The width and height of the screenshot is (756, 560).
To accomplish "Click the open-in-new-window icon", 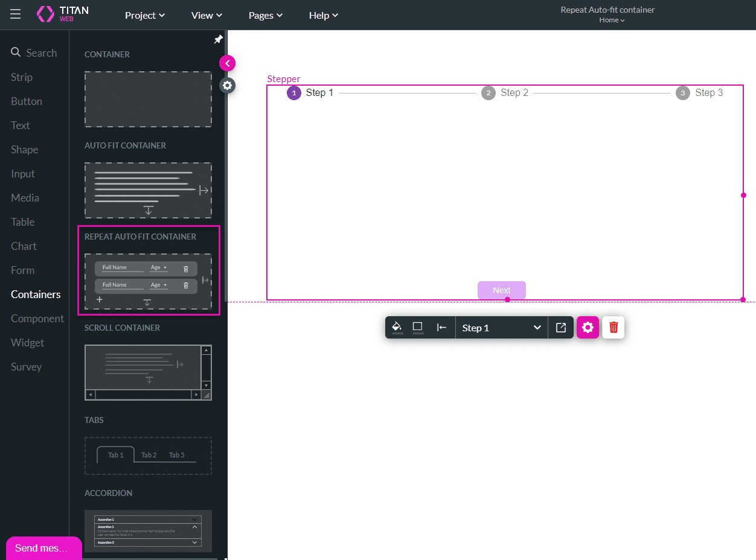I will [x=561, y=327].
